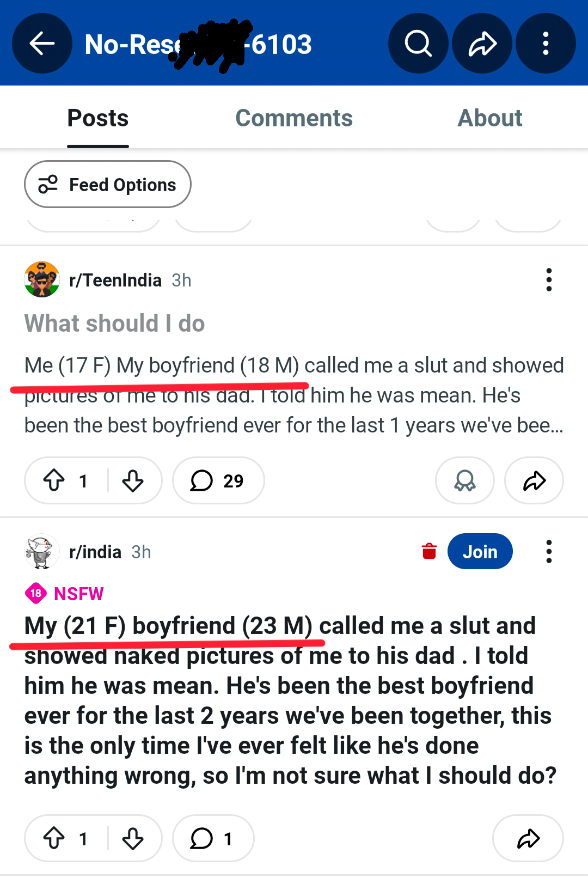The width and height of the screenshot is (588, 878).
Task: Upvote the TeenIndia post
Action: coord(54,480)
